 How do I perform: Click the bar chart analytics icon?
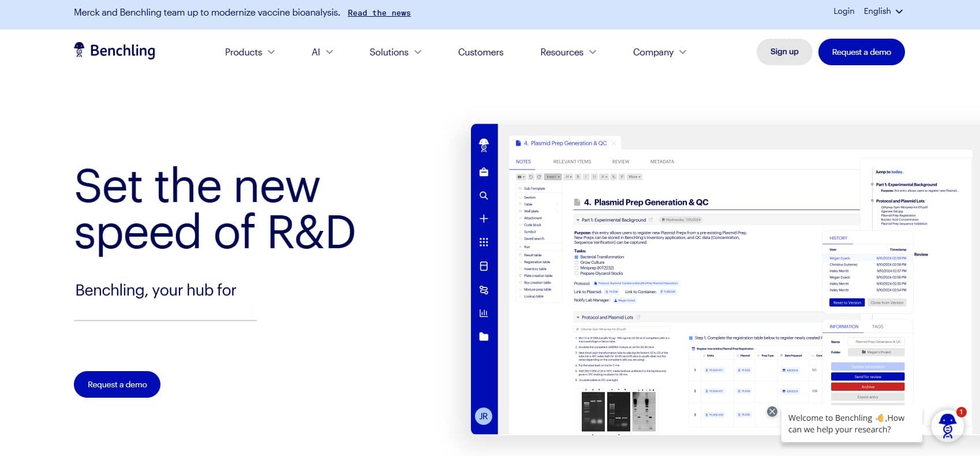point(484,313)
